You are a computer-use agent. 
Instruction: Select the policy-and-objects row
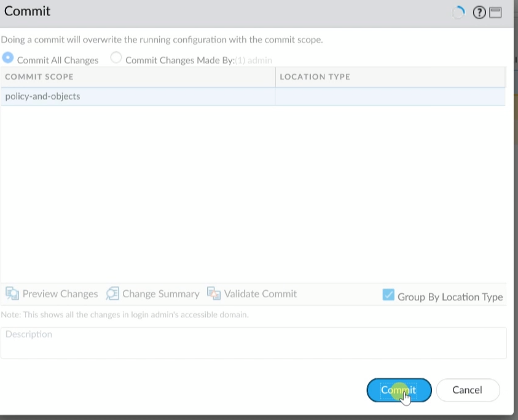253,96
